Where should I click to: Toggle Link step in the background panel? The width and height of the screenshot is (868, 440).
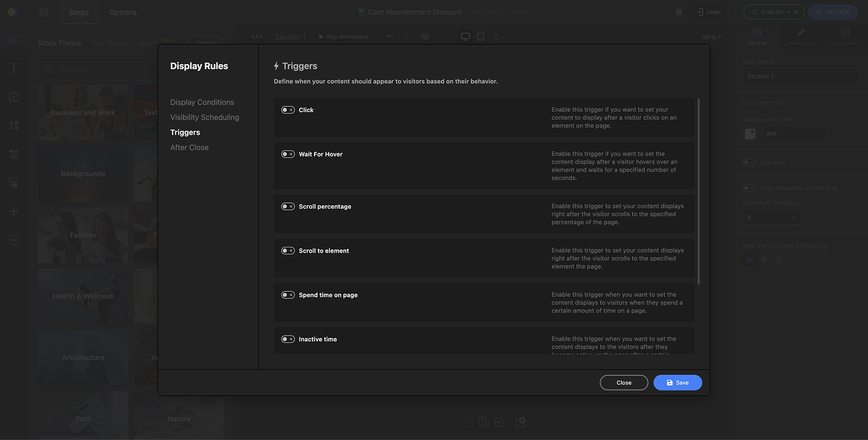tap(749, 163)
